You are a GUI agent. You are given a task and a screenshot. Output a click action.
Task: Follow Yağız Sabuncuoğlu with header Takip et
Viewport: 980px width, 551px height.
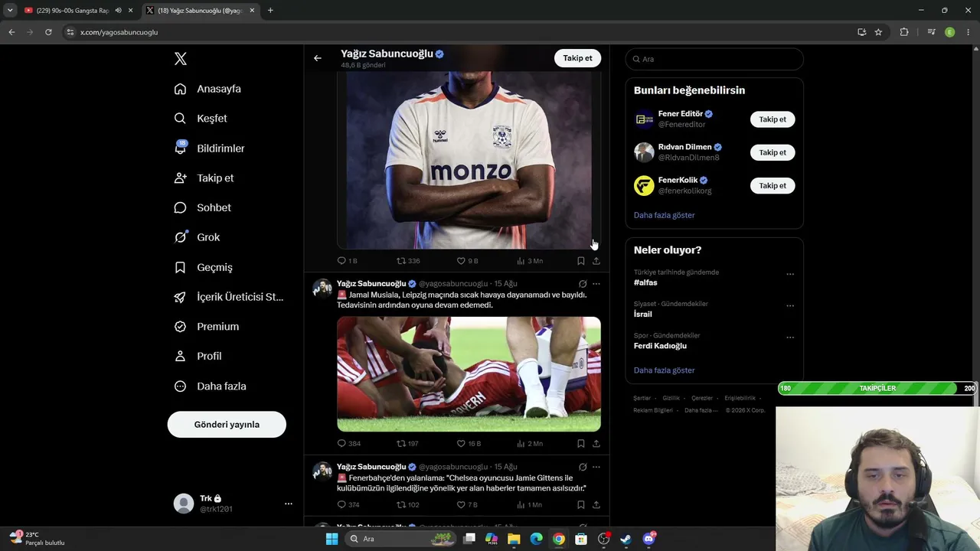[x=577, y=58]
